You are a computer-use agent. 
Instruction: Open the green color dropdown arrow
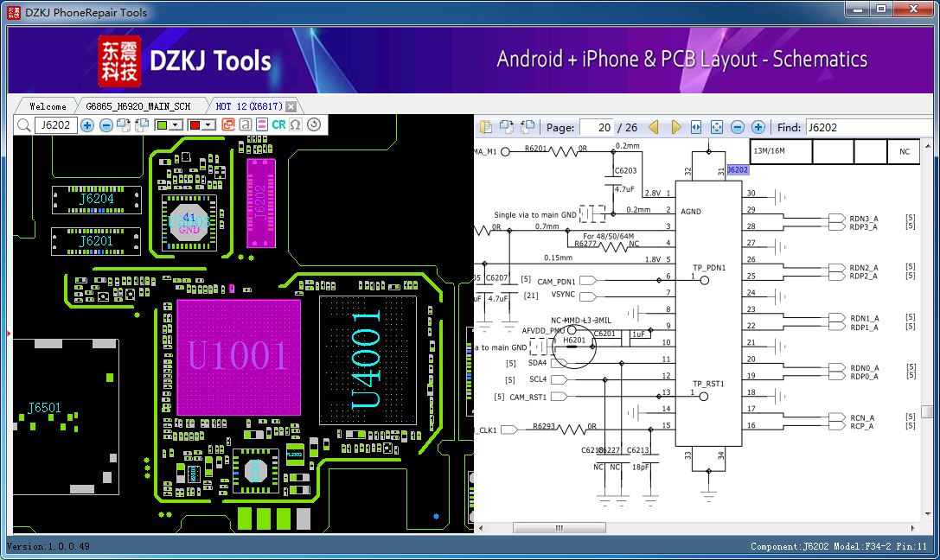(x=176, y=124)
